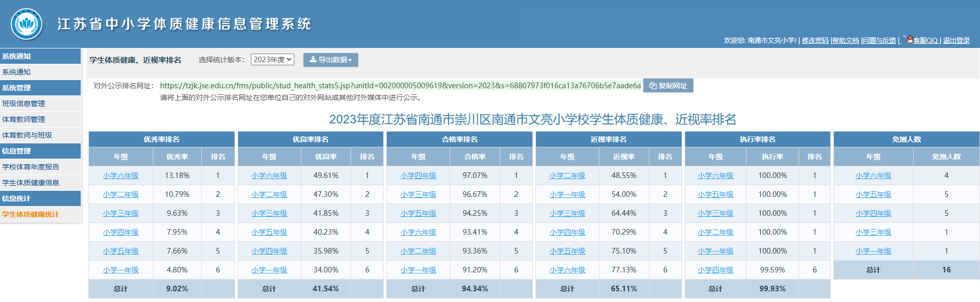Screen dimensions: 980x302
Task: Click the total 41.54% 优良率 cell
Action: coord(326,289)
